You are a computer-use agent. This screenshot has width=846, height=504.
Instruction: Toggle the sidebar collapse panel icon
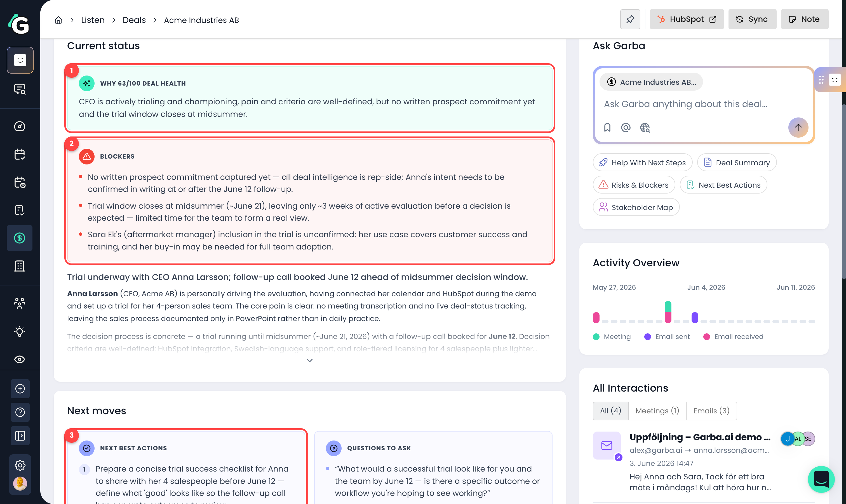pyautogui.click(x=20, y=436)
